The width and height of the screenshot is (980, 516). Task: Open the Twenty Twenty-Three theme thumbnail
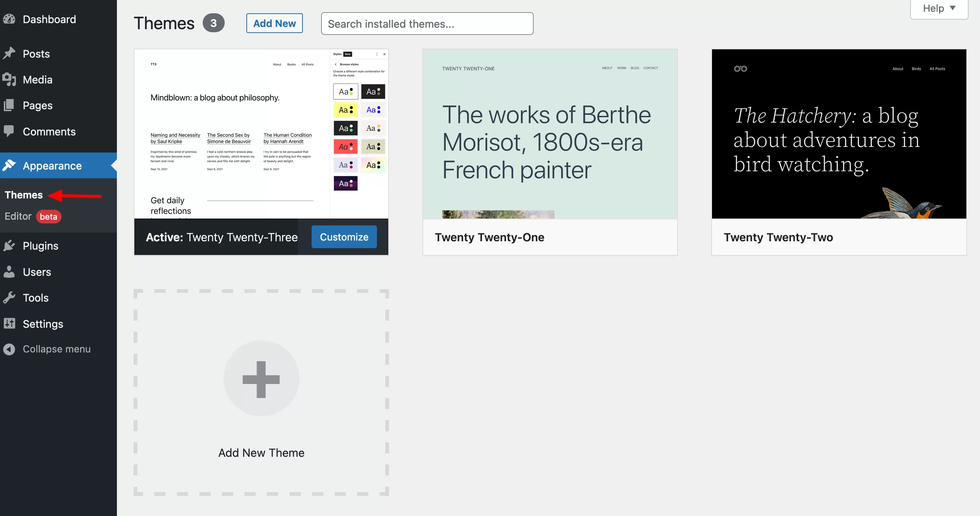(261, 134)
